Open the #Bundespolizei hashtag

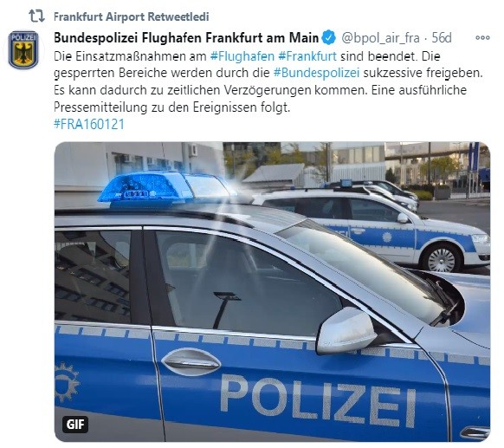pos(316,73)
